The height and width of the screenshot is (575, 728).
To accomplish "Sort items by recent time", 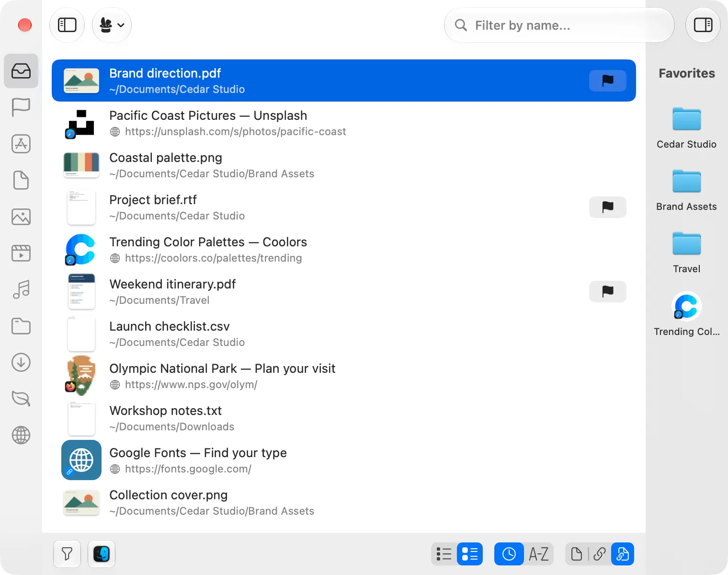I will pyautogui.click(x=509, y=554).
